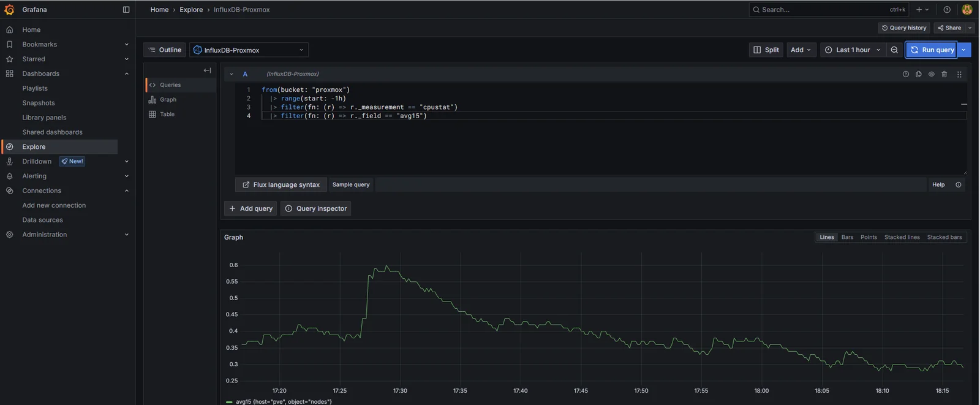Duplicate query A with the copy icon
This screenshot has height=405, width=980.
919,74
